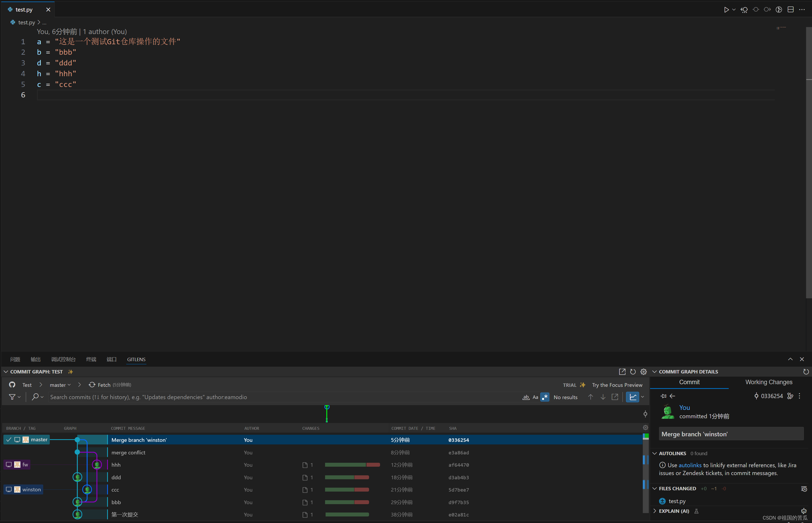Select the GITLENS panel tab
The image size is (812, 523).
click(x=136, y=359)
